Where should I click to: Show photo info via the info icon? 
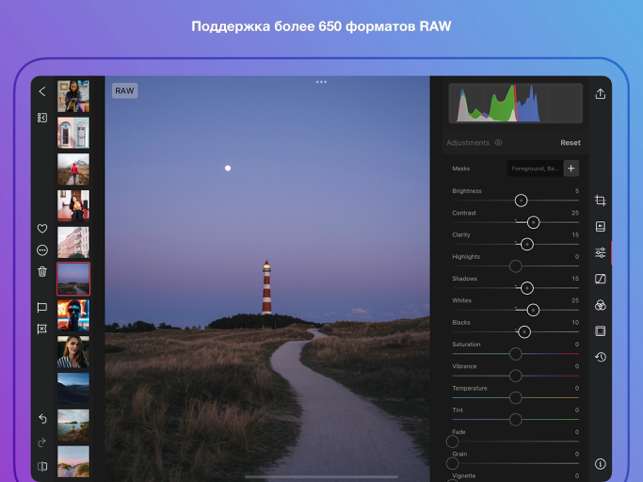[600, 464]
